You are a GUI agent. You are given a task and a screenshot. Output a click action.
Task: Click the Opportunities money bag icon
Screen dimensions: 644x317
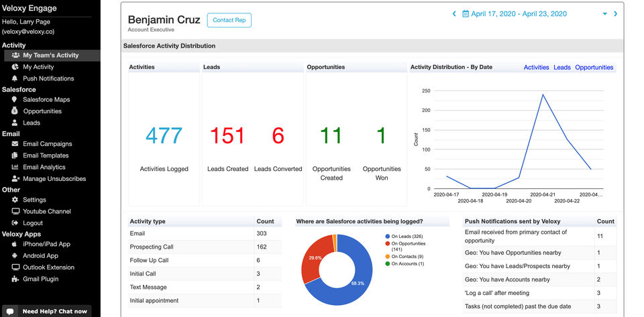15,111
